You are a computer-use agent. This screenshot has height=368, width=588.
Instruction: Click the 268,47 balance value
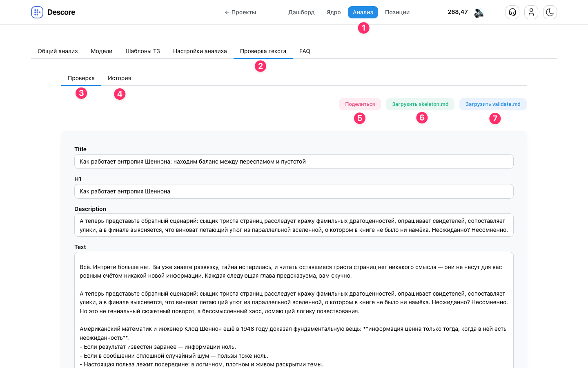click(x=458, y=12)
